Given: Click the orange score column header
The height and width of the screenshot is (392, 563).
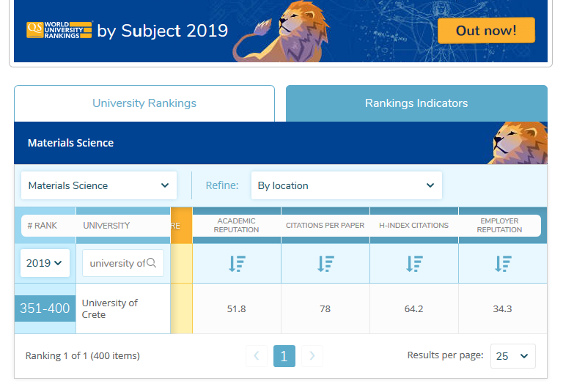Looking at the screenshot, I should click(181, 226).
